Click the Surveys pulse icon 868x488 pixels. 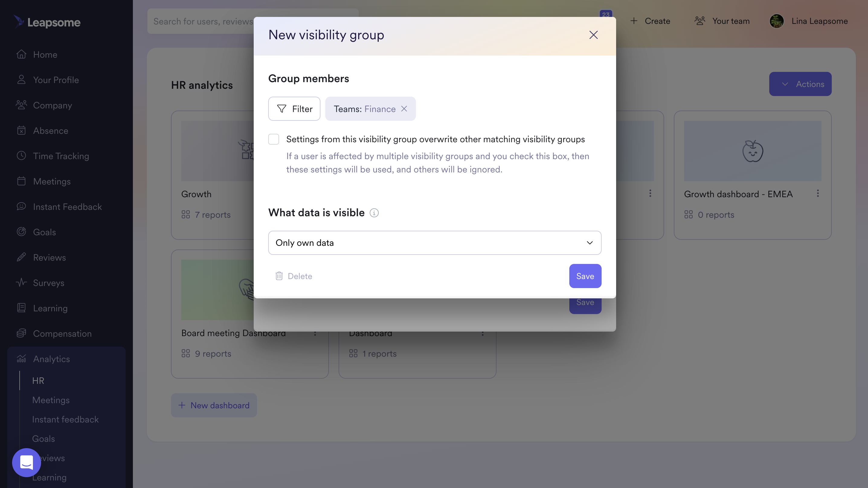pos(21,282)
